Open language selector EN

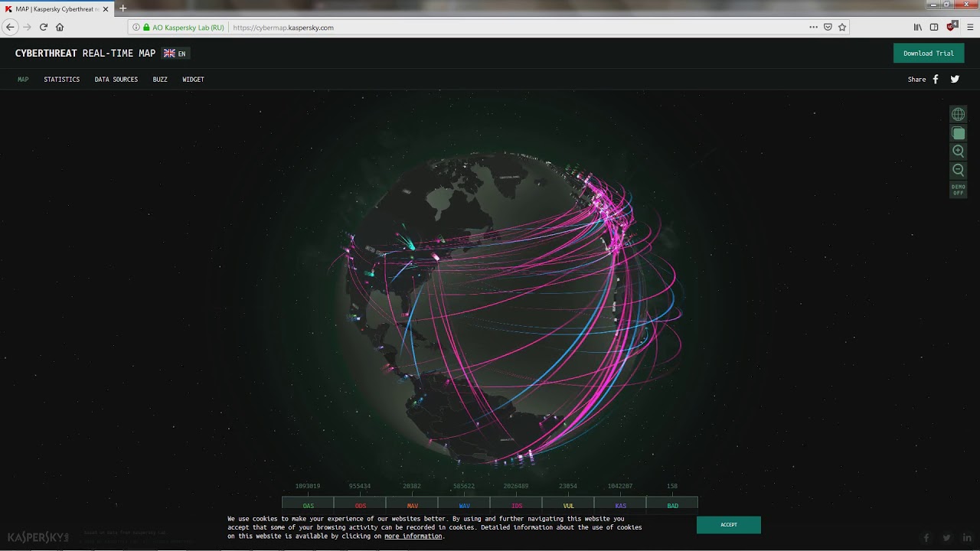pyautogui.click(x=175, y=54)
